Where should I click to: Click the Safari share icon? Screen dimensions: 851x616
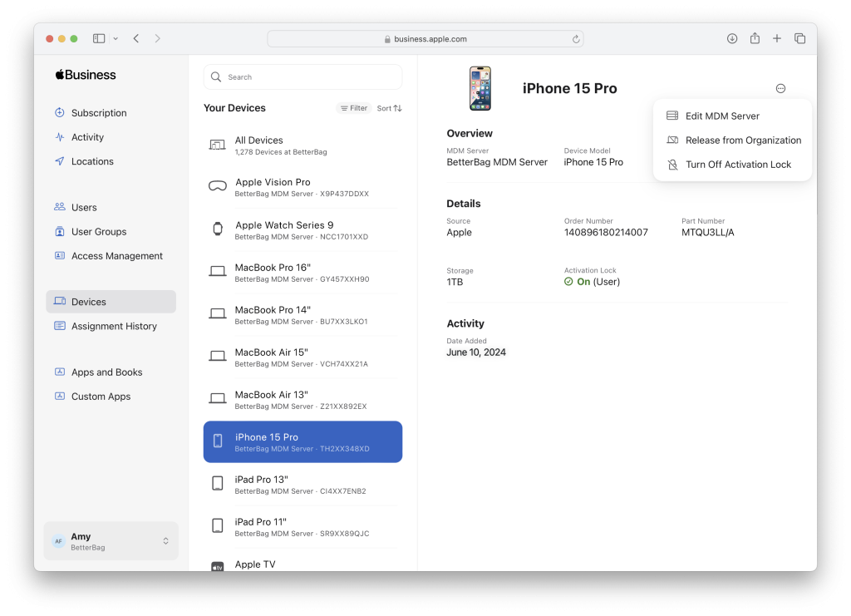pos(755,38)
